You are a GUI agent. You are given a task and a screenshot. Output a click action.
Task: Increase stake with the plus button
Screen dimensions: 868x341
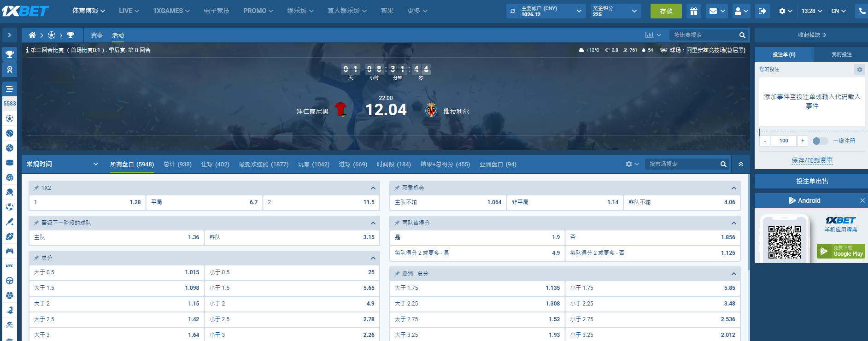click(x=803, y=141)
